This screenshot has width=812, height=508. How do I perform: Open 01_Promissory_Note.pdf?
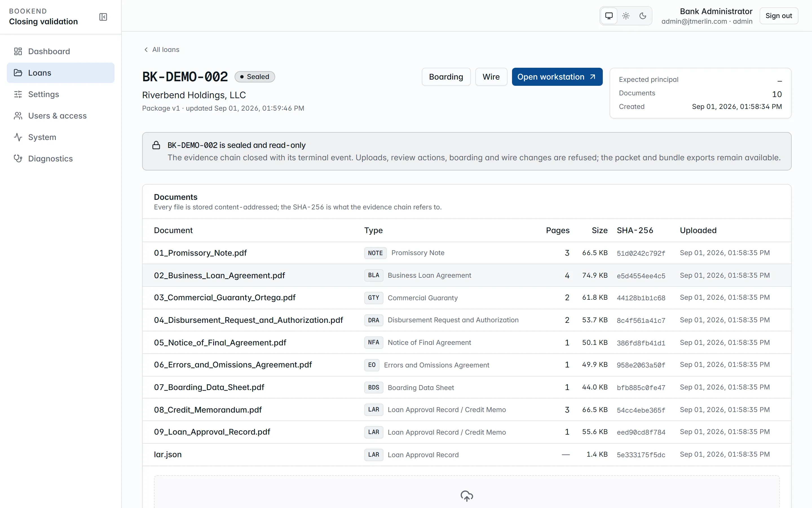pyautogui.click(x=200, y=253)
